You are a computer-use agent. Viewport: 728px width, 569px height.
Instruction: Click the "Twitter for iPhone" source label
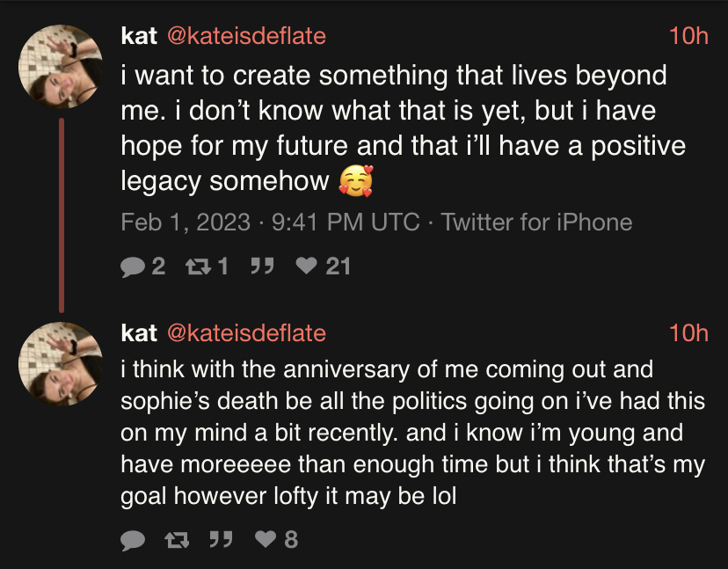[x=536, y=222]
